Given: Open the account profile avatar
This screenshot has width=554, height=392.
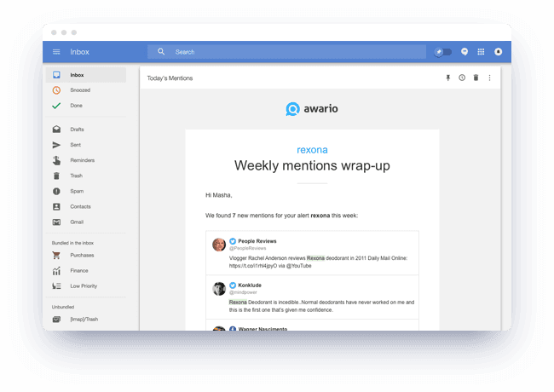Looking at the screenshot, I should (499, 52).
